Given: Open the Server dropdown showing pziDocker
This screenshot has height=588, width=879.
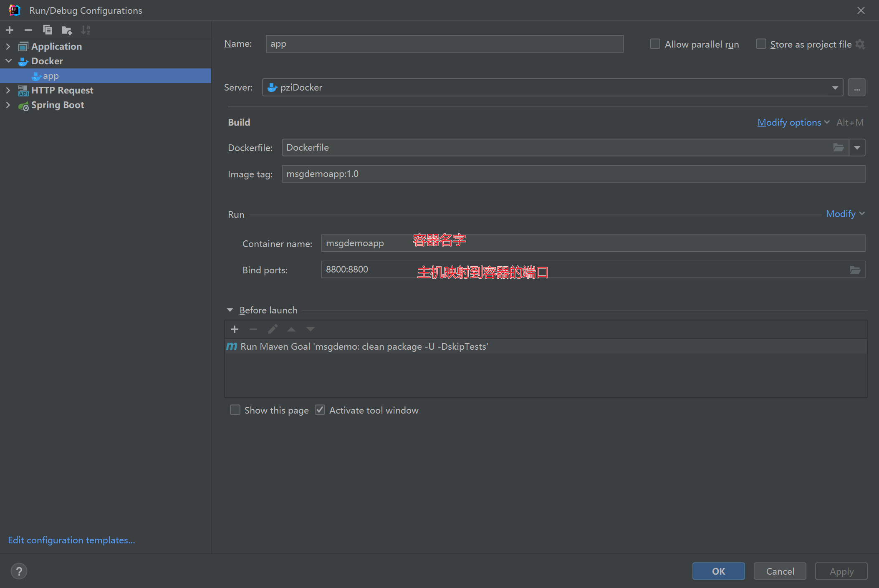Looking at the screenshot, I should coord(553,88).
